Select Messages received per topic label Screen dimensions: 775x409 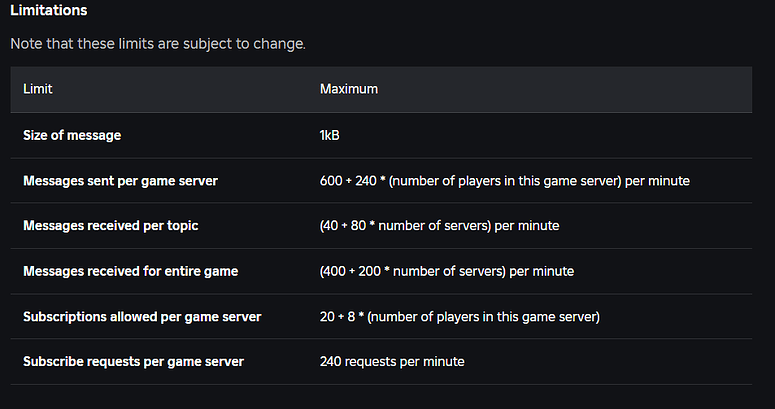pos(110,226)
